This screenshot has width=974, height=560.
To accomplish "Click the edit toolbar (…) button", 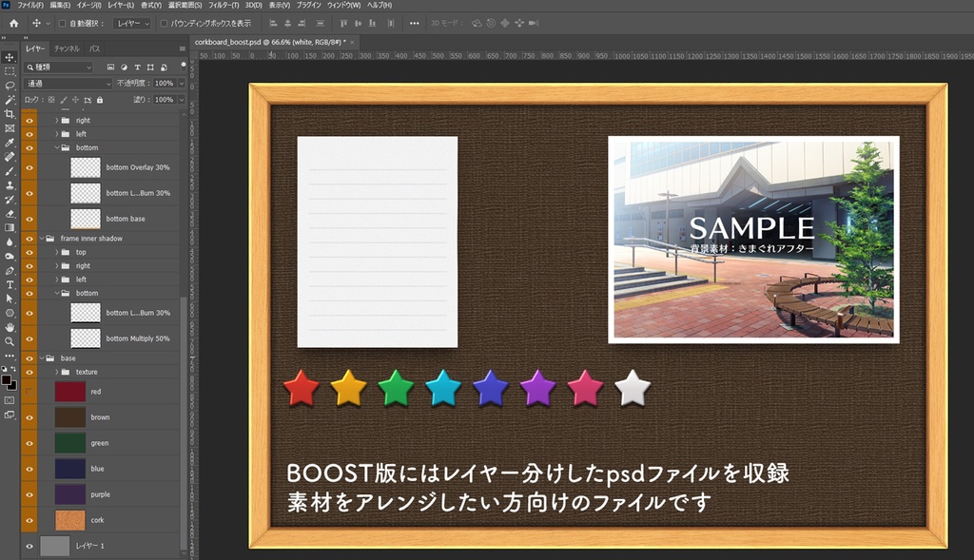I will tap(10, 356).
